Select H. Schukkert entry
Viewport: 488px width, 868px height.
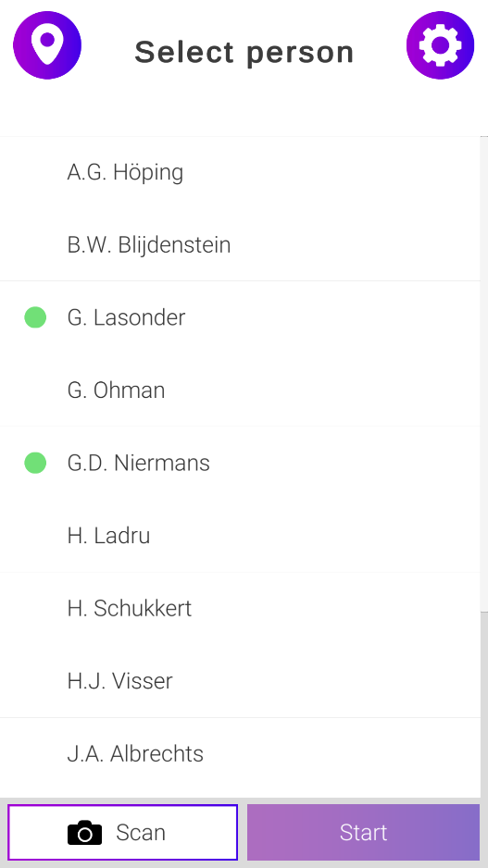(x=240, y=608)
